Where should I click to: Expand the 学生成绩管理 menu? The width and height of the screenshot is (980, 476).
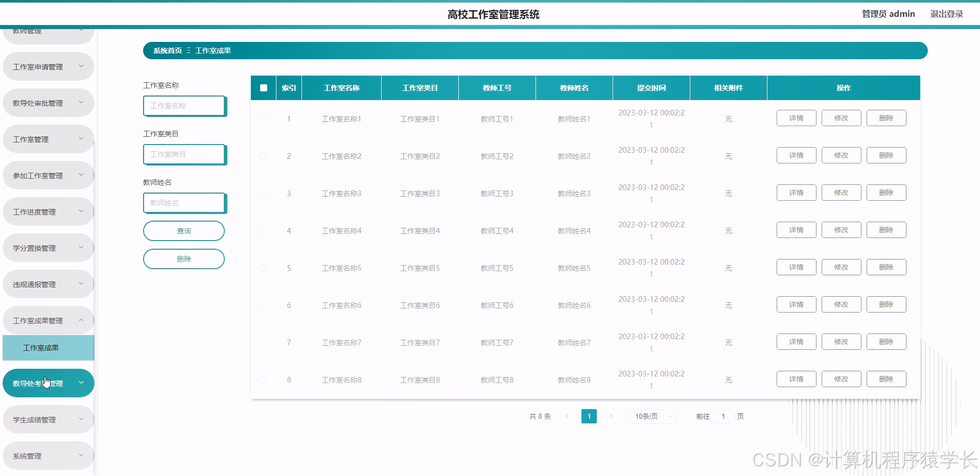pyautogui.click(x=48, y=419)
